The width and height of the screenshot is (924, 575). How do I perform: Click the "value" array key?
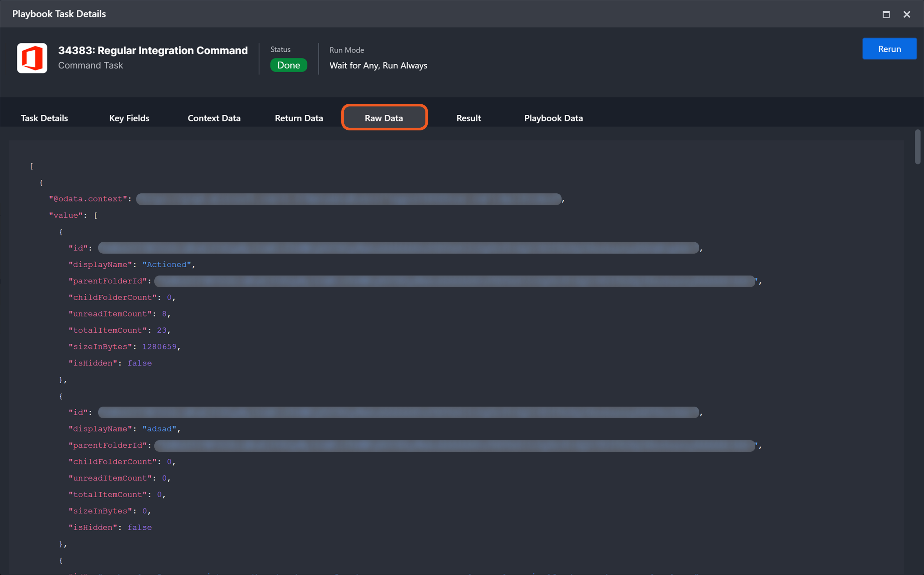(66, 216)
